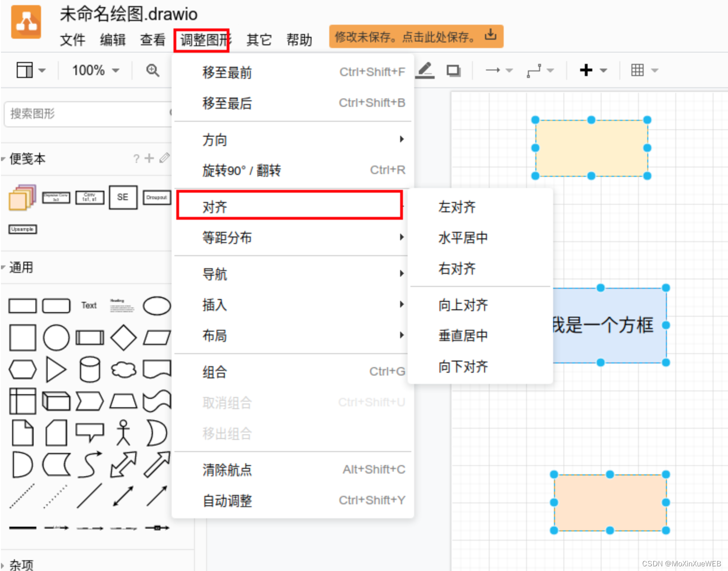This screenshot has height=571, width=728.
Task: Click the 搜索图形 search field
Action: tap(84, 114)
